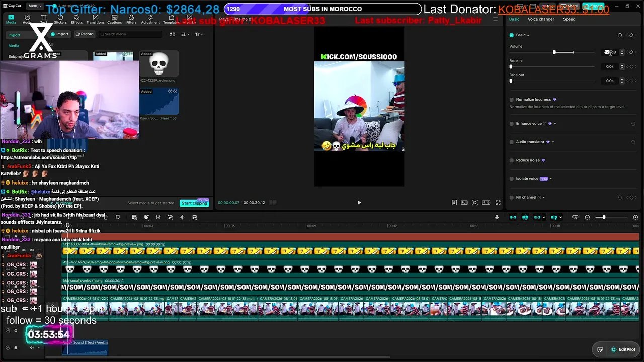Open the media filter dropdown
This screenshot has height=362, width=644.
(x=199, y=34)
